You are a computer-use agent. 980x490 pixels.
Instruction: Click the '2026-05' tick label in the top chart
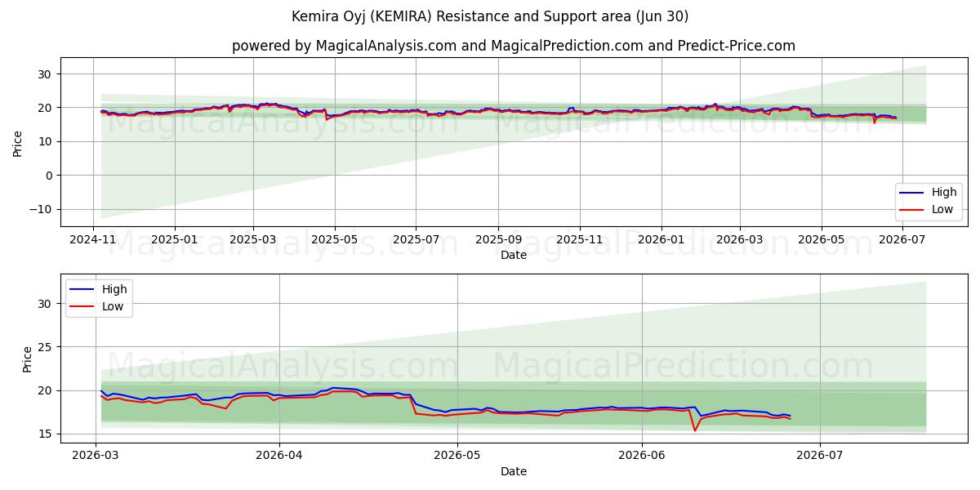tap(822, 239)
